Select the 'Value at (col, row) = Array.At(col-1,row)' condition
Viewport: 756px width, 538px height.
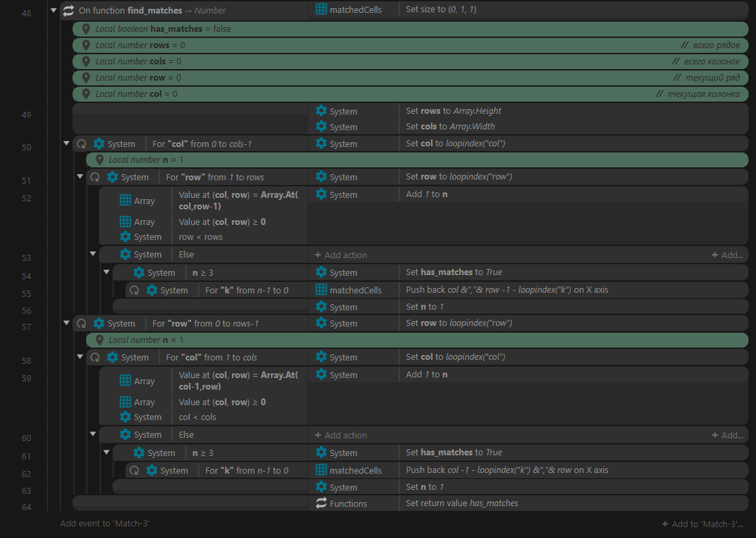tap(239, 381)
